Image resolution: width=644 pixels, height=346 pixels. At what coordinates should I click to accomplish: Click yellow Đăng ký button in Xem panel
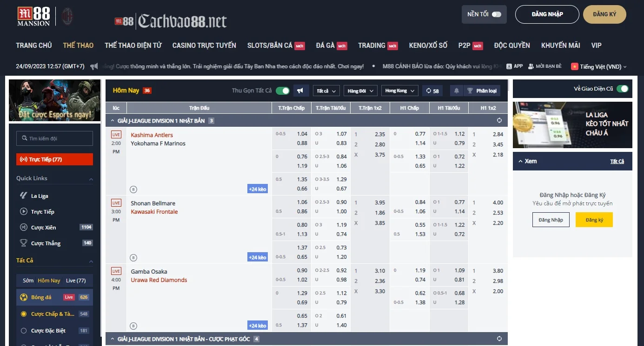[x=594, y=220]
